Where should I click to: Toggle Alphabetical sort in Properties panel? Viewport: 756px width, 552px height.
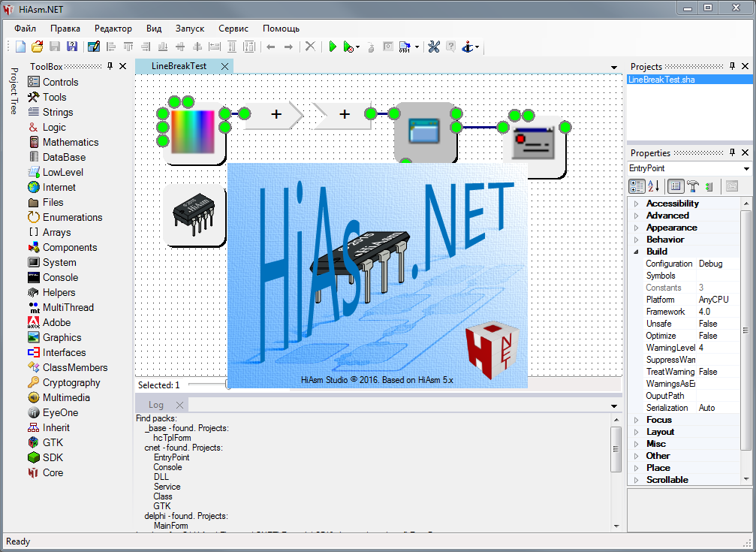coord(653,186)
